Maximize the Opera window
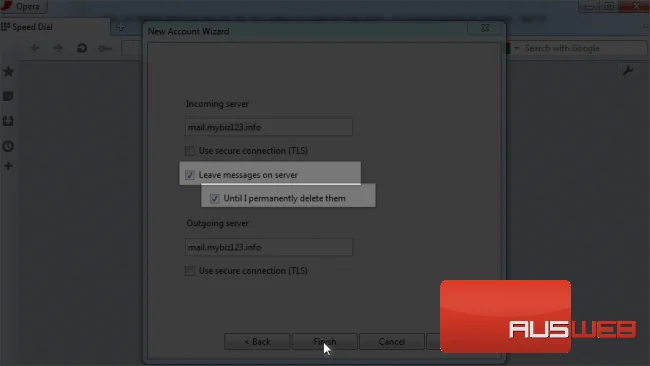 [609, 6]
